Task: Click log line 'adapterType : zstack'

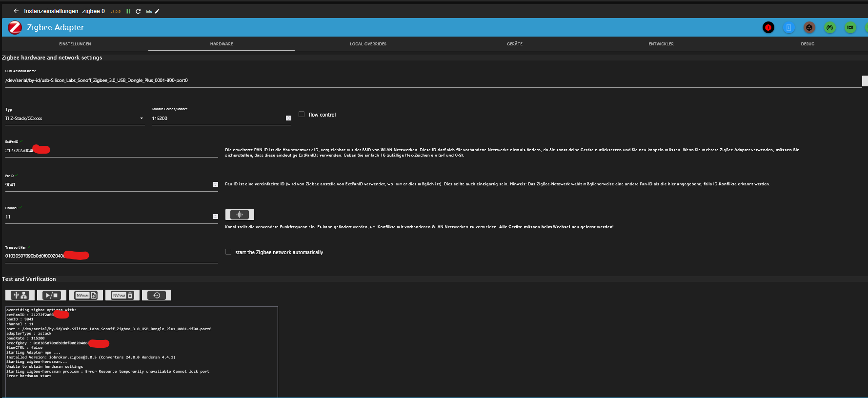Action: coord(29,334)
